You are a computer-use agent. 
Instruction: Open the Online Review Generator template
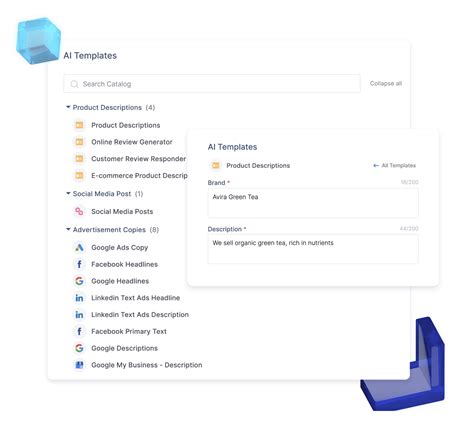coord(132,142)
